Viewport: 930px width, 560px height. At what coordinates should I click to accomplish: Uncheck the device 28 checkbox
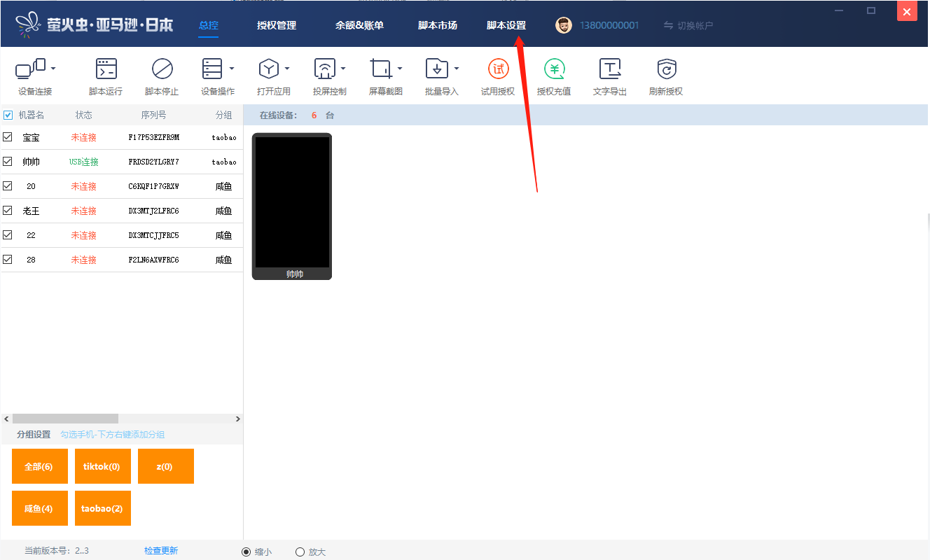pyautogui.click(x=8, y=260)
